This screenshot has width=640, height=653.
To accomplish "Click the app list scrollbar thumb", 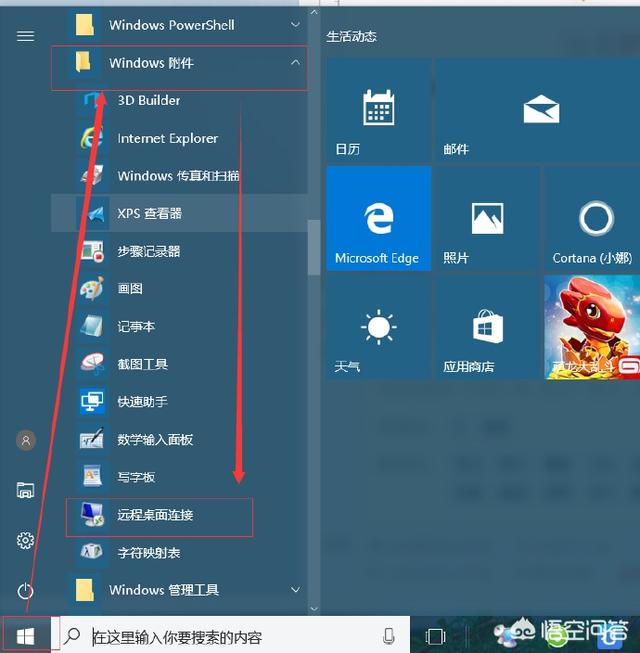I will point(314,247).
